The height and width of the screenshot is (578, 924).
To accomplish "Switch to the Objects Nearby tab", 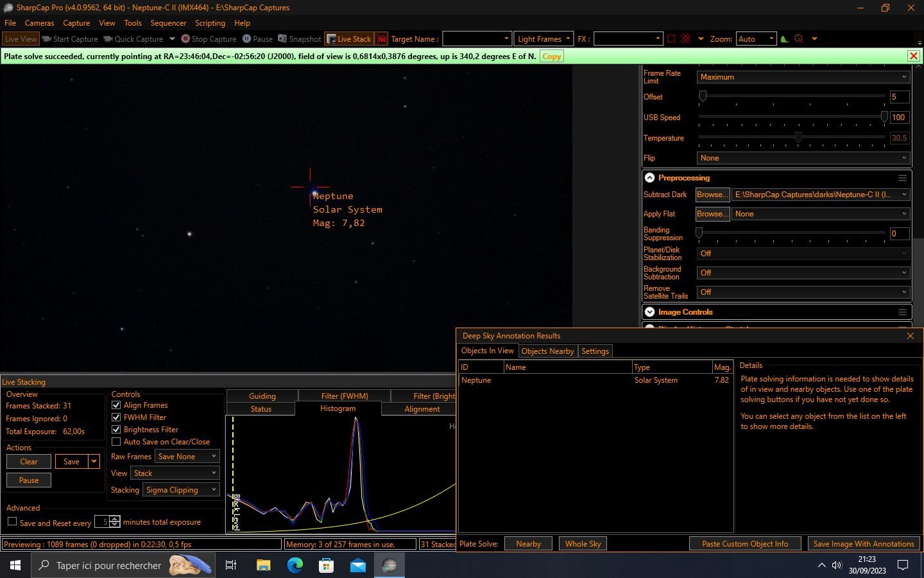I will click(x=547, y=351).
